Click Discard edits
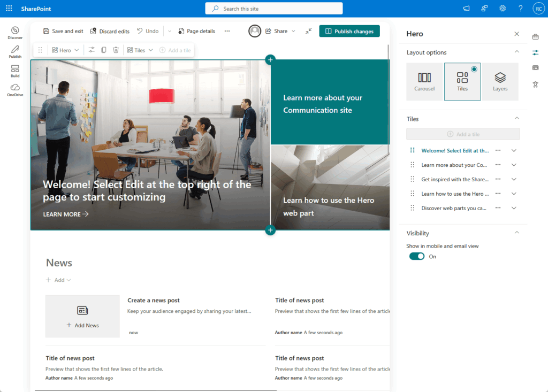The height and width of the screenshot is (392, 548). pos(110,31)
